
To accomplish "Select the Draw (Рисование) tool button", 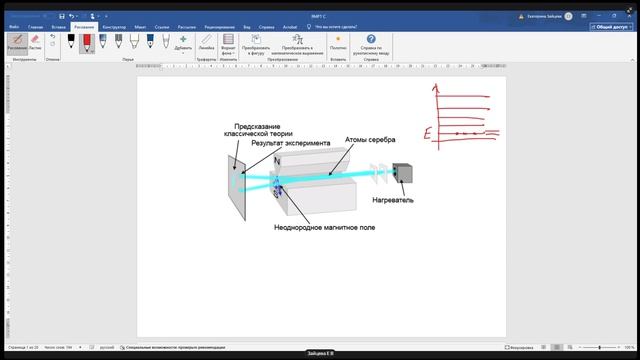I will pos(17,43).
